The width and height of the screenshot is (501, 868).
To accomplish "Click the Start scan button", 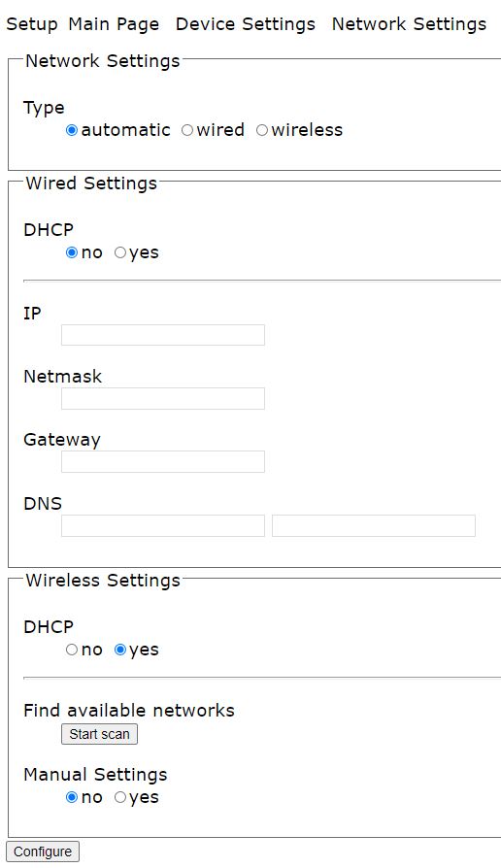I will tap(99, 734).
